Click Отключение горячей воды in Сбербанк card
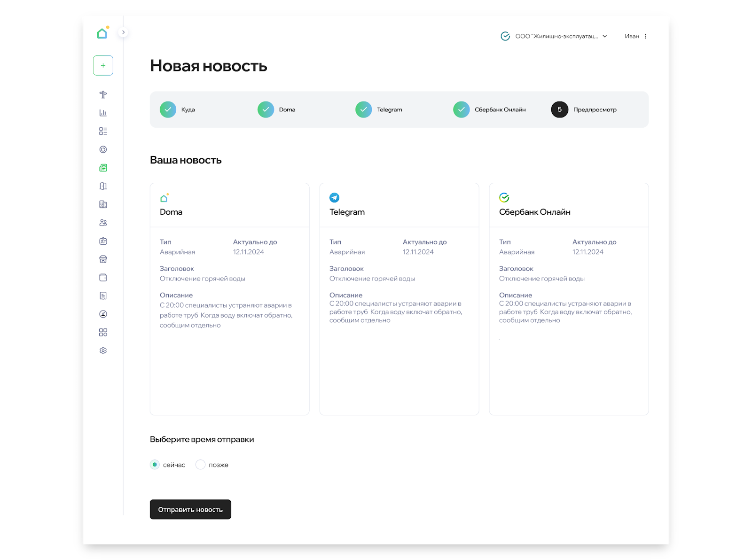The height and width of the screenshot is (560, 752). pos(542,279)
